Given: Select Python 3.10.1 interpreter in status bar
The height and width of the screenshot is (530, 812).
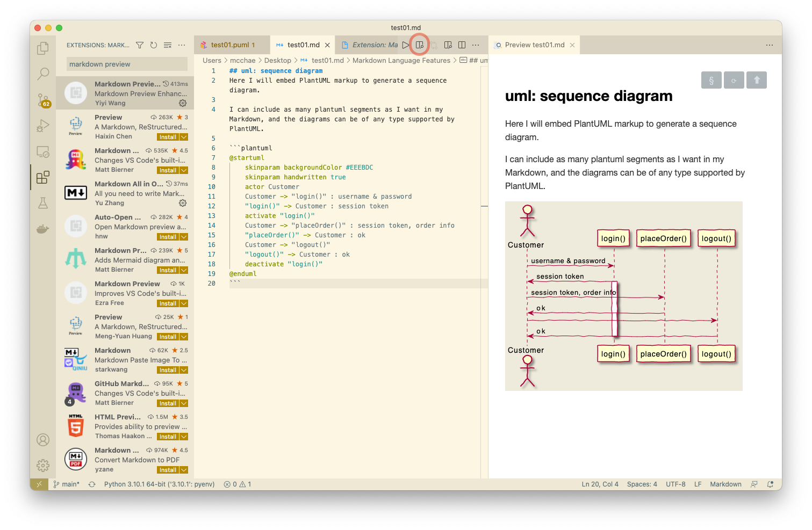Looking at the screenshot, I should coord(159,484).
